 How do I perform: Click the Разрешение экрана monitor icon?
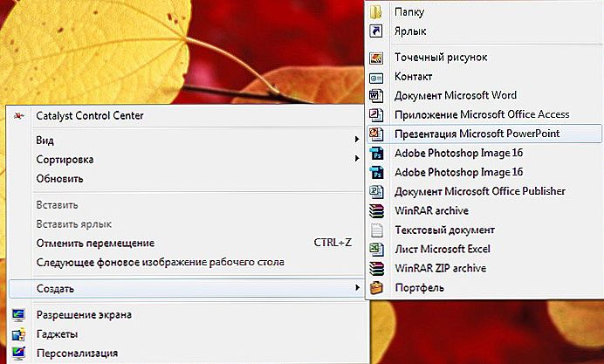[18, 315]
